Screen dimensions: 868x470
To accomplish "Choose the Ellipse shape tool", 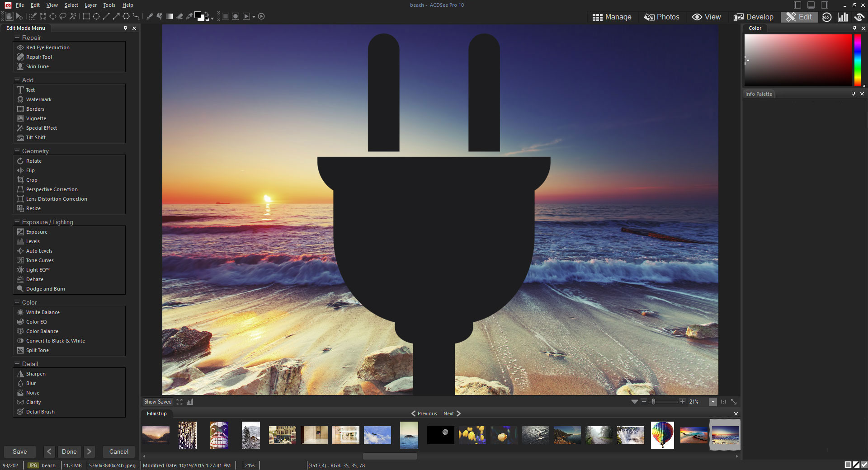I will 96,16.
